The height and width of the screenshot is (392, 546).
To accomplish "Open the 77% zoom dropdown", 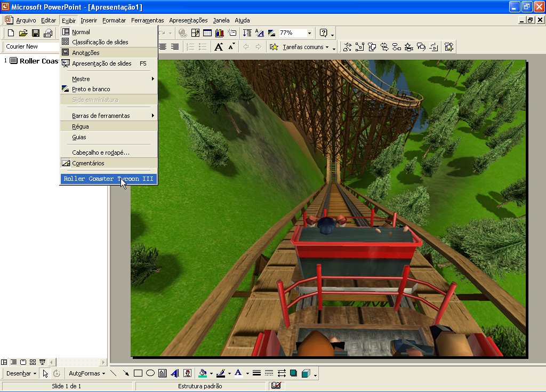I will click(x=309, y=33).
